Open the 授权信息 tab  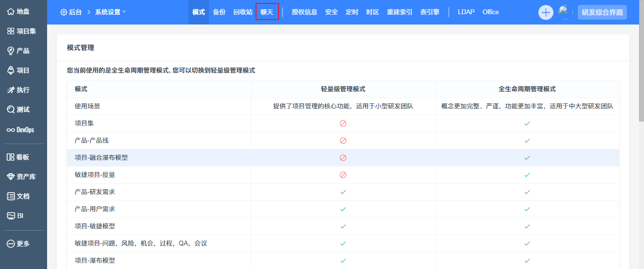(305, 12)
